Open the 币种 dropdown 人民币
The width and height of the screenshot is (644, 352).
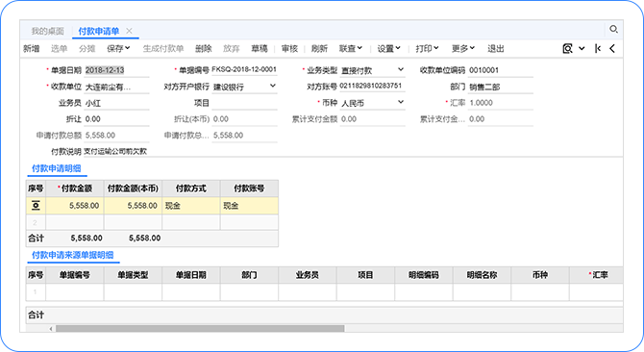pyautogui.click(x=373, y=103)
